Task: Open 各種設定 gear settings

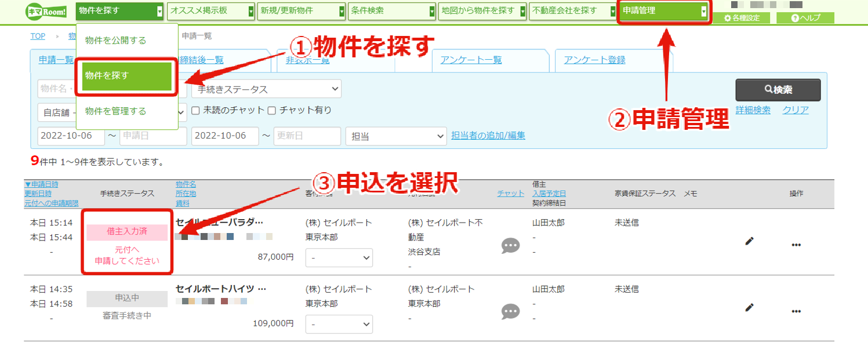Action: 742,18
